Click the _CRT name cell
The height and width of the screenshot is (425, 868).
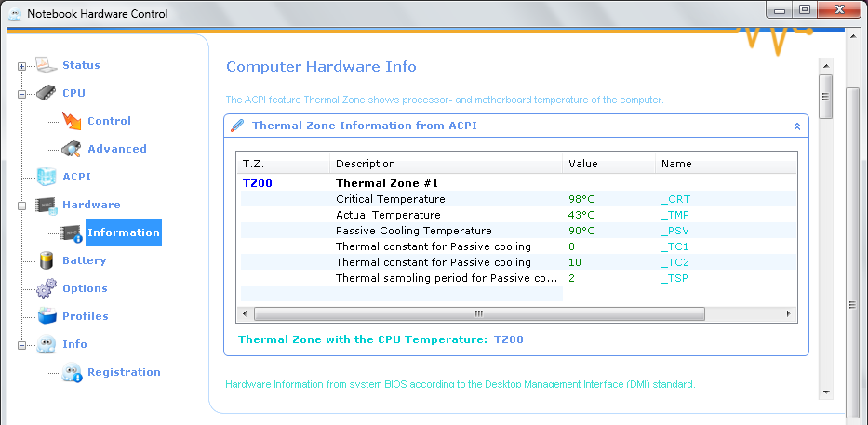click(676, 199)
